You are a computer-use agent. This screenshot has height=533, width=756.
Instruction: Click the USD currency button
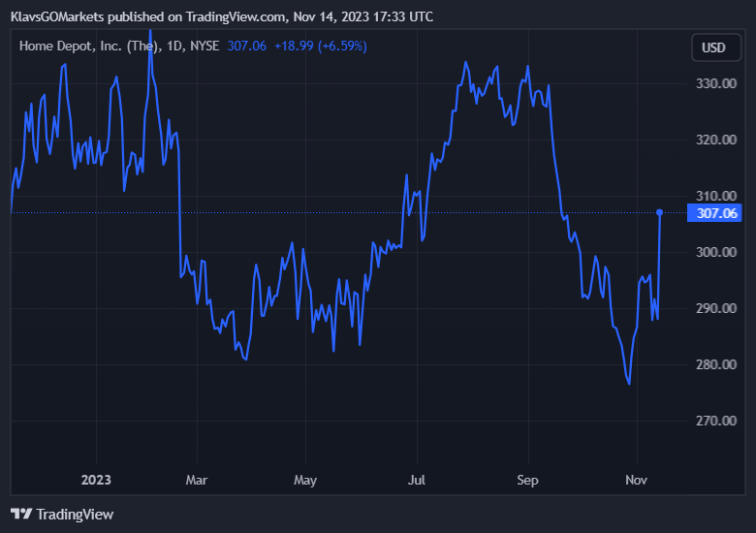(716, 47)
